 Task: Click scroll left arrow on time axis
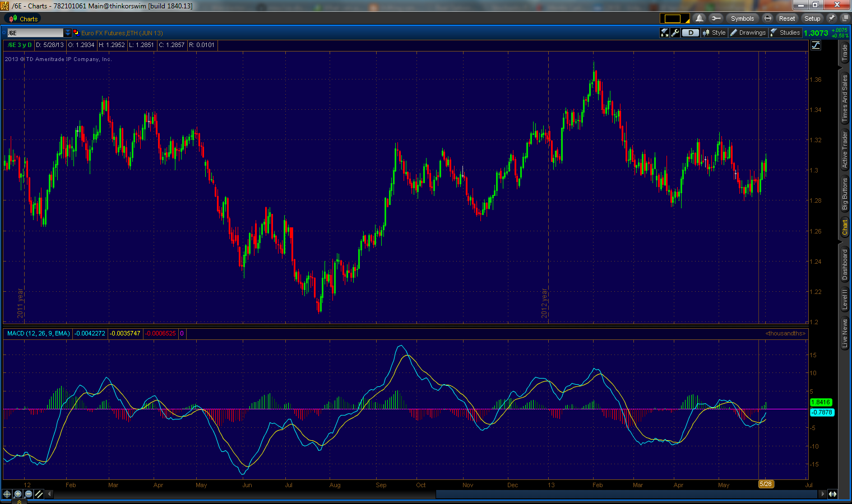tap(49, 494)
